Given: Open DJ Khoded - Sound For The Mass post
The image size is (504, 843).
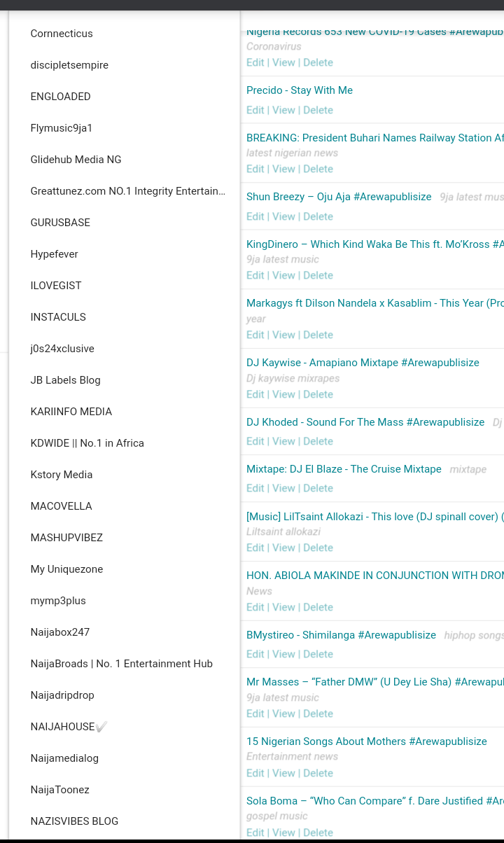Looking at the screenshot, I should 365,422.
